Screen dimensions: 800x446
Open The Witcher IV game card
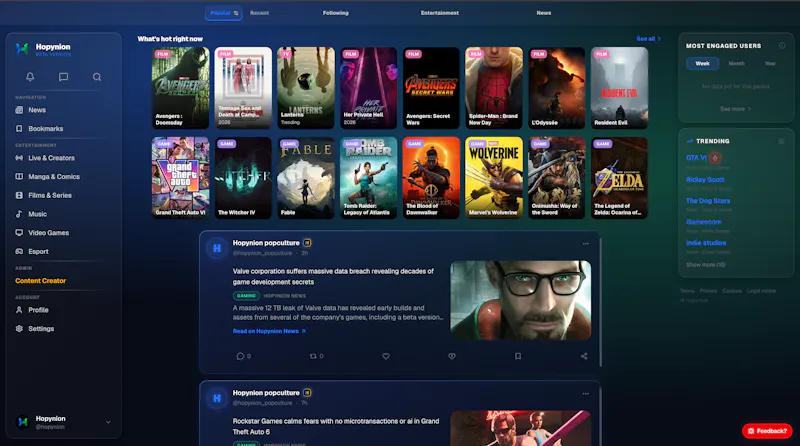243,178
